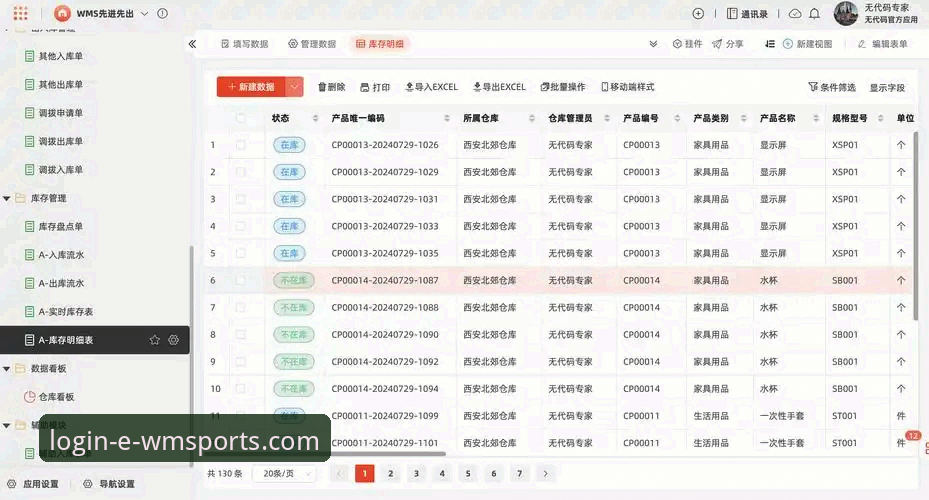Switch to 填写数据 tab

pos(245,44)
